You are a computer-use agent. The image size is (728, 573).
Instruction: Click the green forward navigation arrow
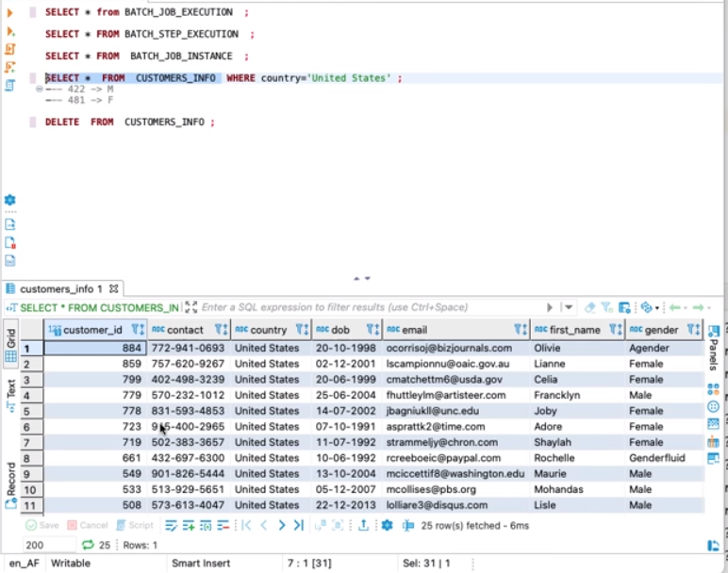pos(698,307)
